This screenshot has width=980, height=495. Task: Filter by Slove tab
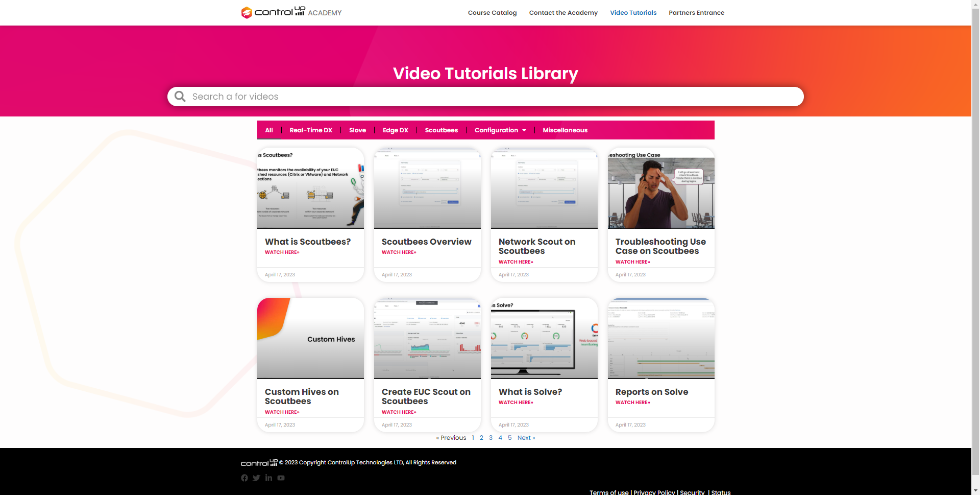pyautogui.click(x=357, y=130)
